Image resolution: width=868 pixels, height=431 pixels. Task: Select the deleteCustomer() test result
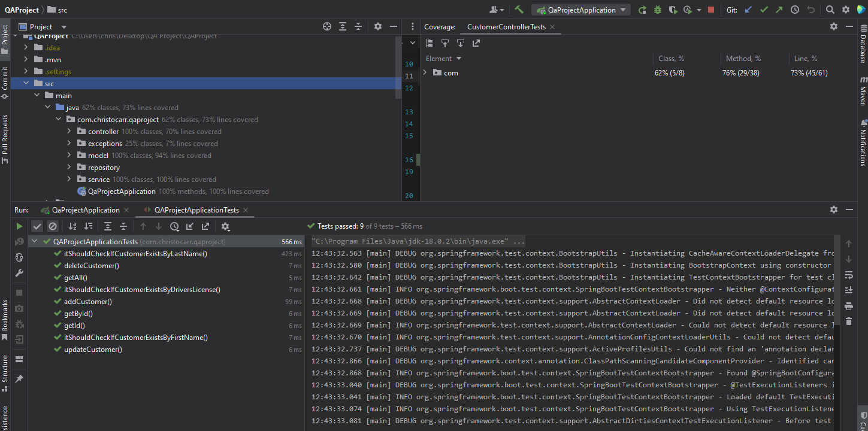click(x=91, y=265)
